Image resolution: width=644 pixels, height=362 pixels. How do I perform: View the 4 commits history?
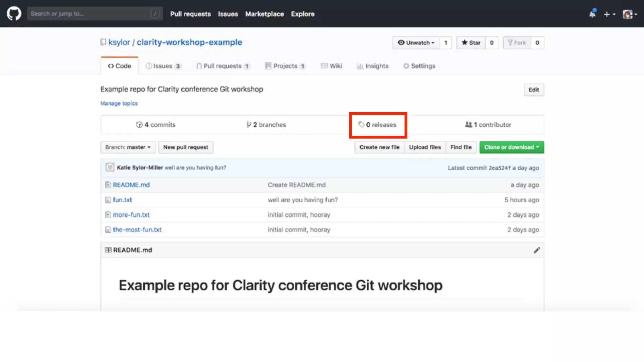(x=156, y=125)
